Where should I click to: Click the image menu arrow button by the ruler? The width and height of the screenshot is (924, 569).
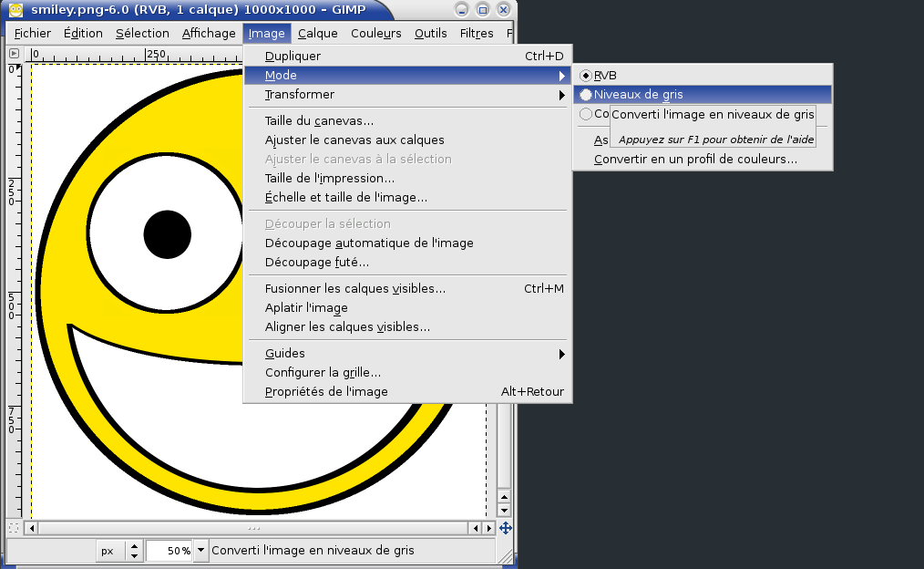tap(14, 55)
